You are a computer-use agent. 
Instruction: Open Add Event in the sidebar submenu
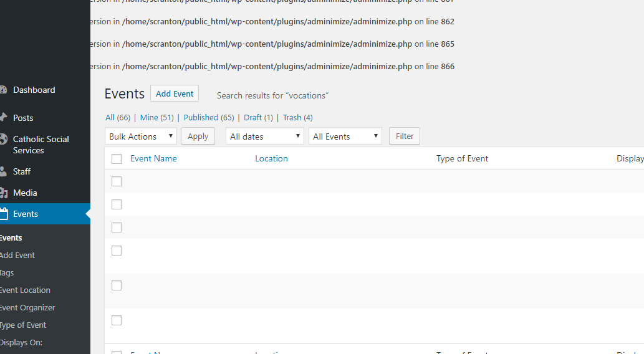[17, 255]
